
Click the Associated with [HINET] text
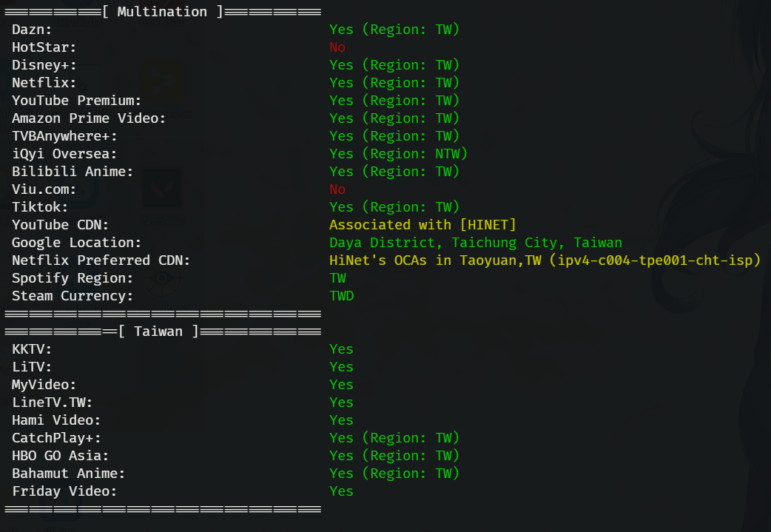pos(422,225)
